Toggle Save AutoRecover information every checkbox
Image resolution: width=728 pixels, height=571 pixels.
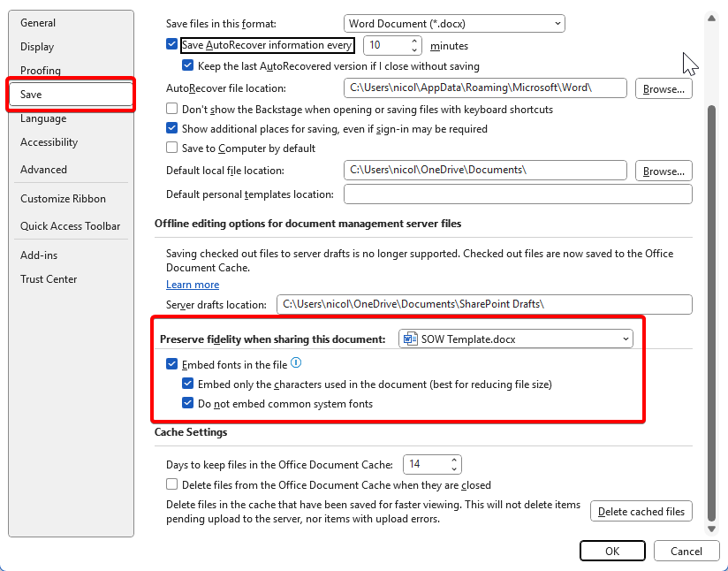[171, 44]
